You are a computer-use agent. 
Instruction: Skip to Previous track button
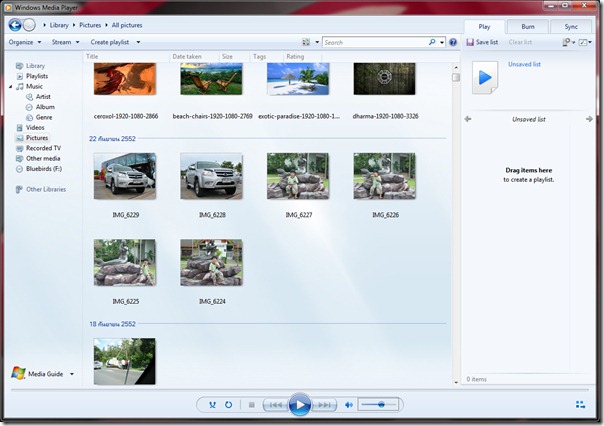273,405
